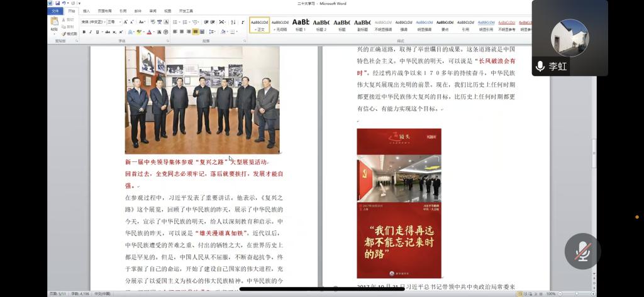
Task: Switch to the 插入 Insert ribbon tab
Action: [x=86, y=11]
